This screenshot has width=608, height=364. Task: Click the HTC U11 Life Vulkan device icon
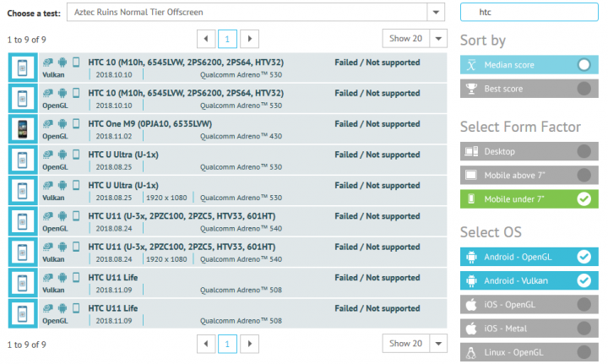pyautogui.click(x=23, y=283)
